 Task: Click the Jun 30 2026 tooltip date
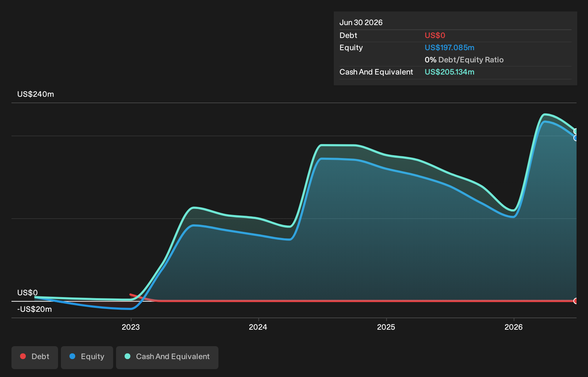click(x=361, y=23)
